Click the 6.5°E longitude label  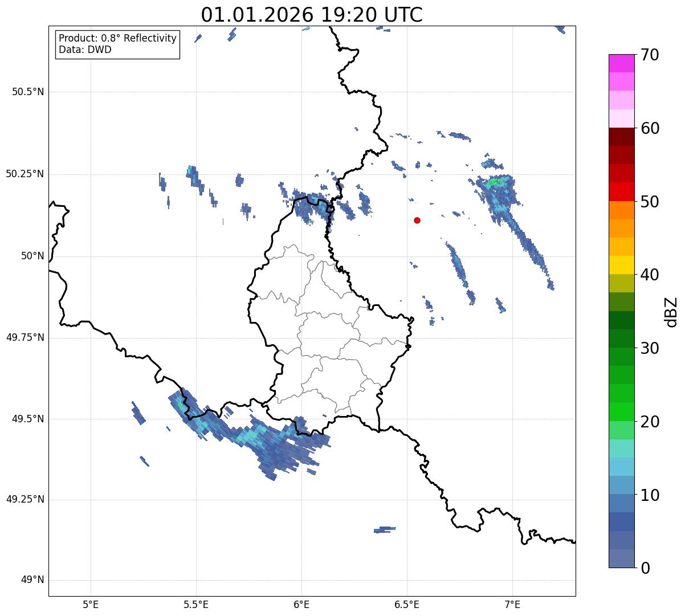pyautogui.click(x=407, y=604)
